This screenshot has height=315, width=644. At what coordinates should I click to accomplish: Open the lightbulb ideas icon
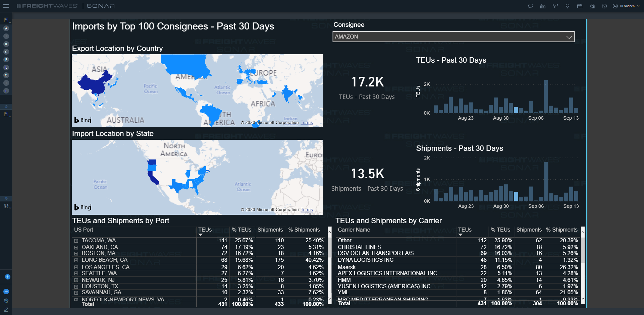coord(568,6)
